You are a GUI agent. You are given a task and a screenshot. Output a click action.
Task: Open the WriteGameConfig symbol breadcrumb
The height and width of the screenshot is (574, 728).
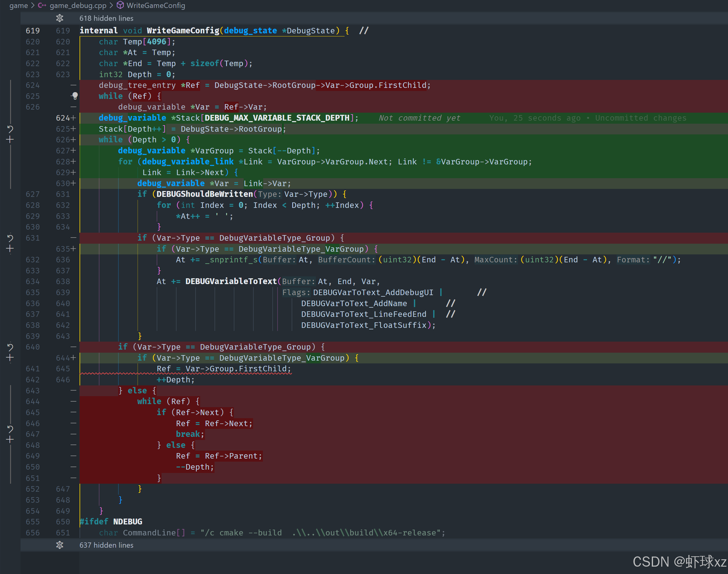point(155,6)
